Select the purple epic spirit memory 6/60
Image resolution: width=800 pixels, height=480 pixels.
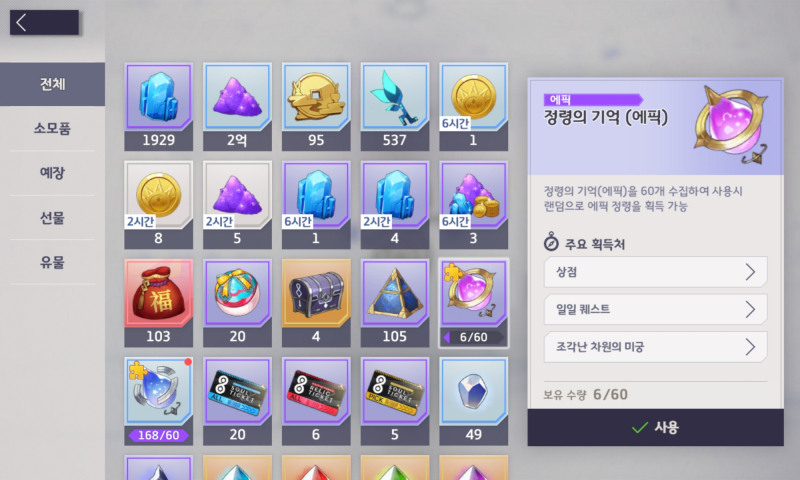pyautogui.click(x=473, y=303)
